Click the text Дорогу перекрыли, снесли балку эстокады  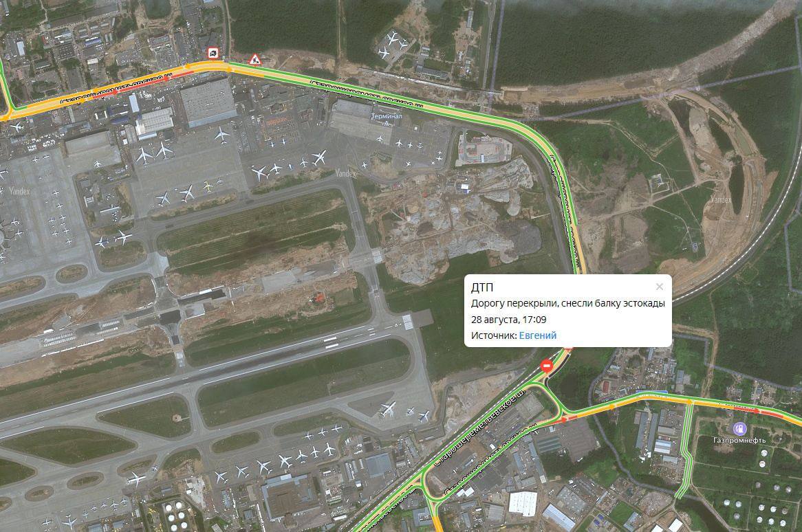[567, 304]
